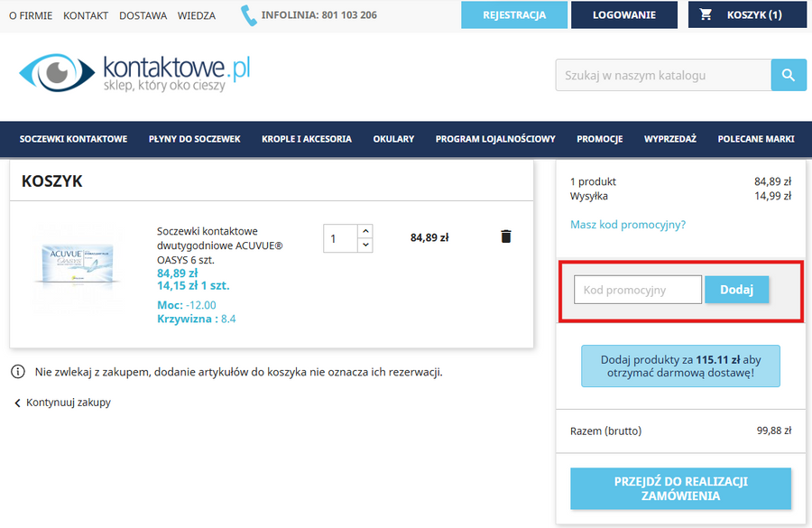This screenshot has height=528, width=812.
Task: Open the Płyny do soczewek menu
Action: point(194,139)
